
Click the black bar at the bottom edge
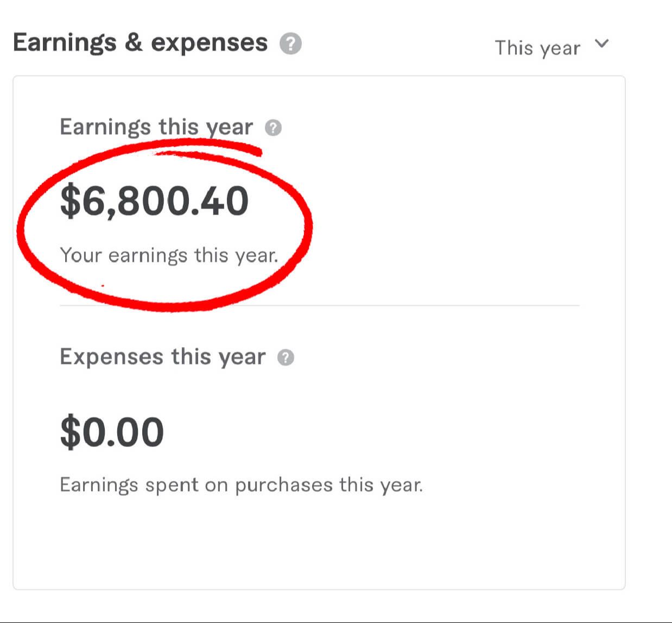(x=336, y=621)
